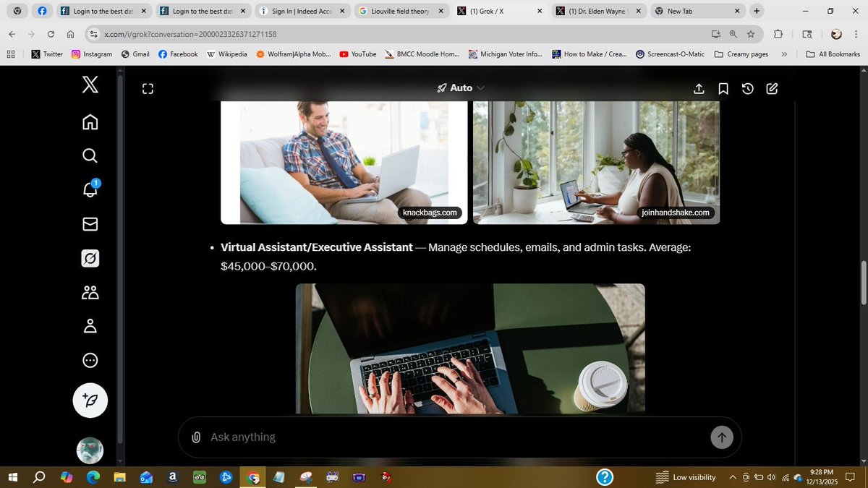868x488 pixels.
Task: Open Amazon from the taskbar
Action: coord(172,477)
